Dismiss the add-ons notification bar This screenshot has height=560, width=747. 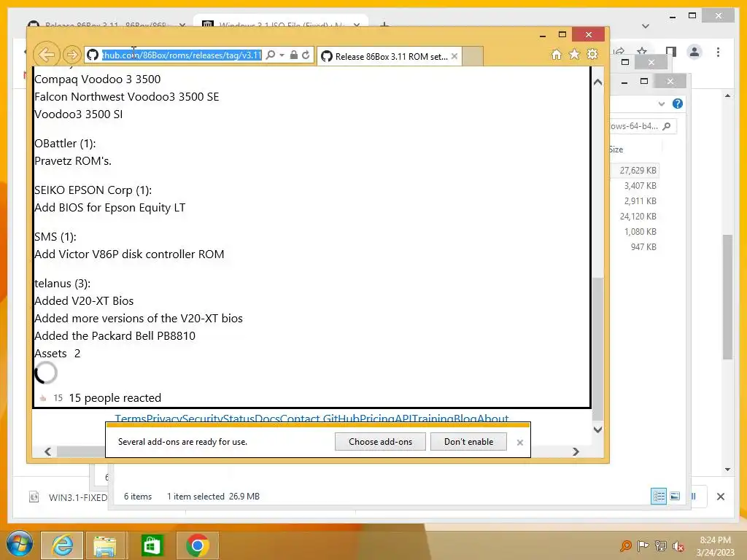pyautogui.click(x=519, y=443)
